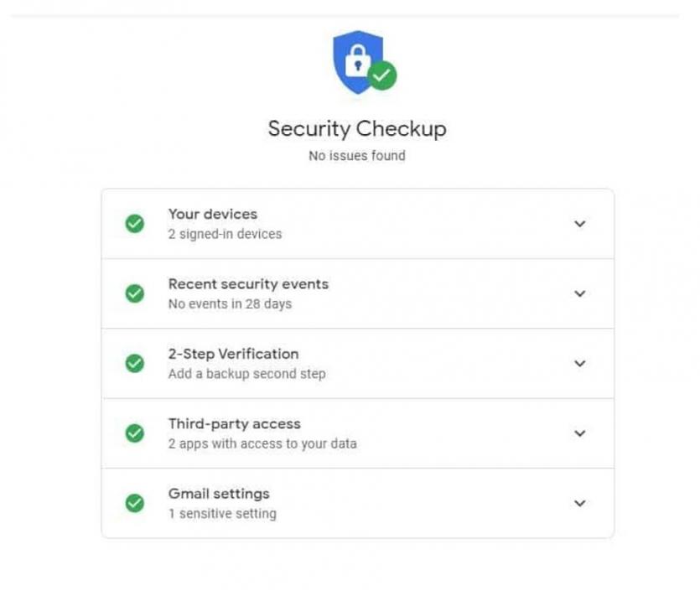Expand Recent security events chevron
700x596 pixels.
579,293
